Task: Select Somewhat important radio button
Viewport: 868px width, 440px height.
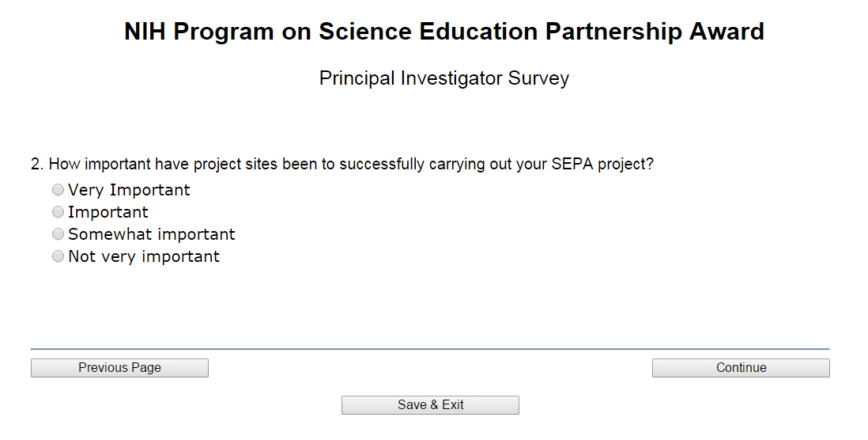Action: pyautogui.click(x=58, y=234)
